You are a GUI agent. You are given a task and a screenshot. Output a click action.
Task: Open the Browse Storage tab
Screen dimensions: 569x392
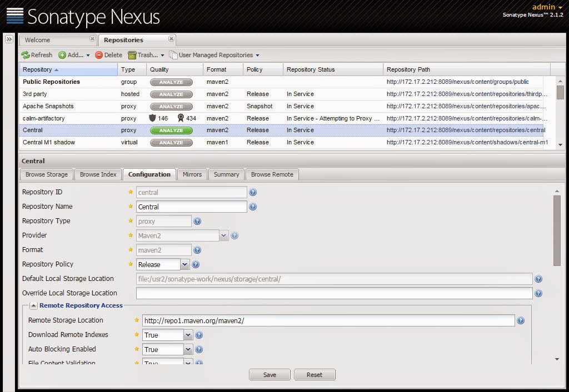[47, 174]
